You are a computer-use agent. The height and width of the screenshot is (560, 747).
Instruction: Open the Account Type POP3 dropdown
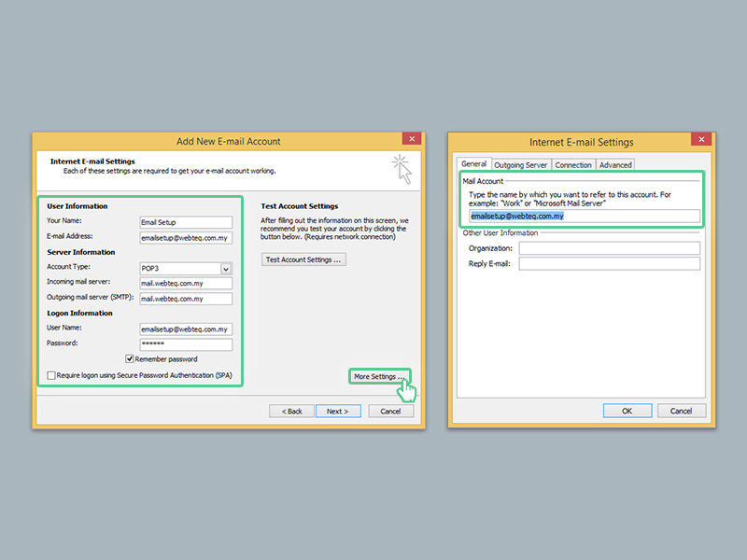click(226, 269)
